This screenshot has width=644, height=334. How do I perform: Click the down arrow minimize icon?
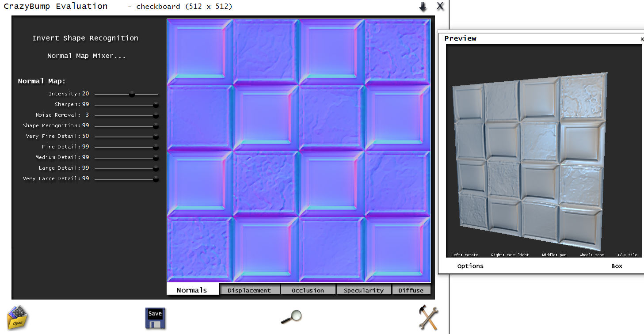pos(423,7)
